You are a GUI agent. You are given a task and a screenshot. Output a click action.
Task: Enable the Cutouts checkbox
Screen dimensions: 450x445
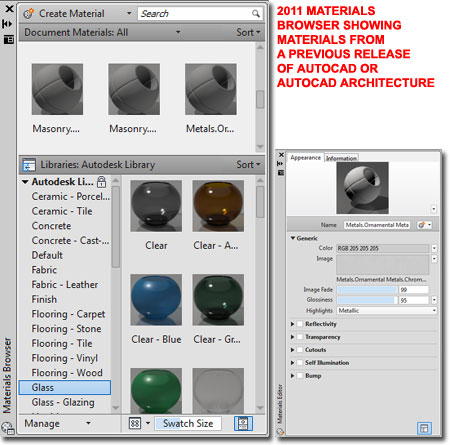click(x=300, y=350)
